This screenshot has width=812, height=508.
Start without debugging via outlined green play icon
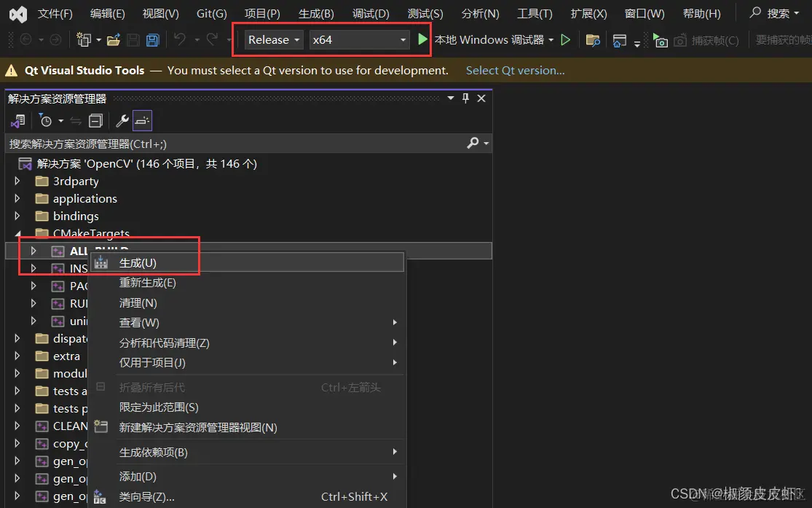tap(566, 40)
